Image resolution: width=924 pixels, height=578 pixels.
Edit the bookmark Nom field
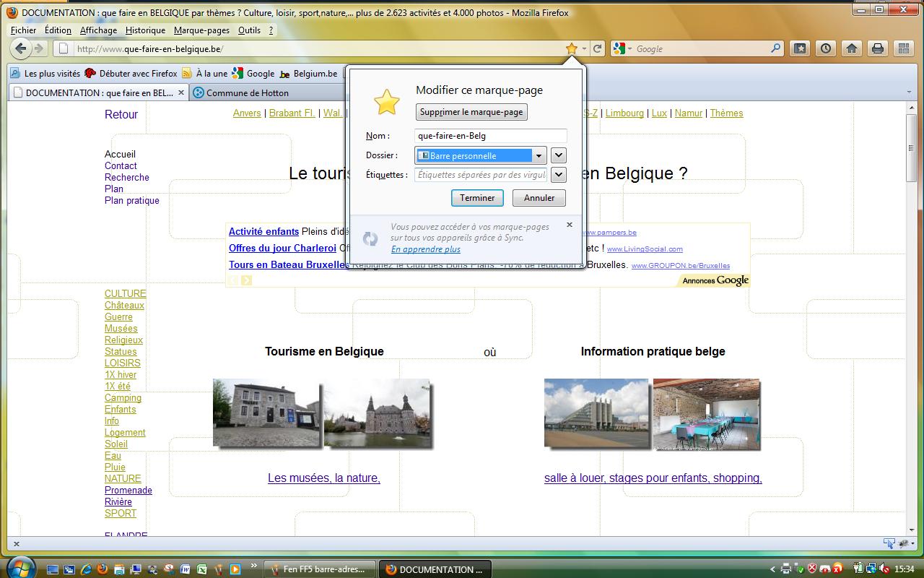click(491, 136)
